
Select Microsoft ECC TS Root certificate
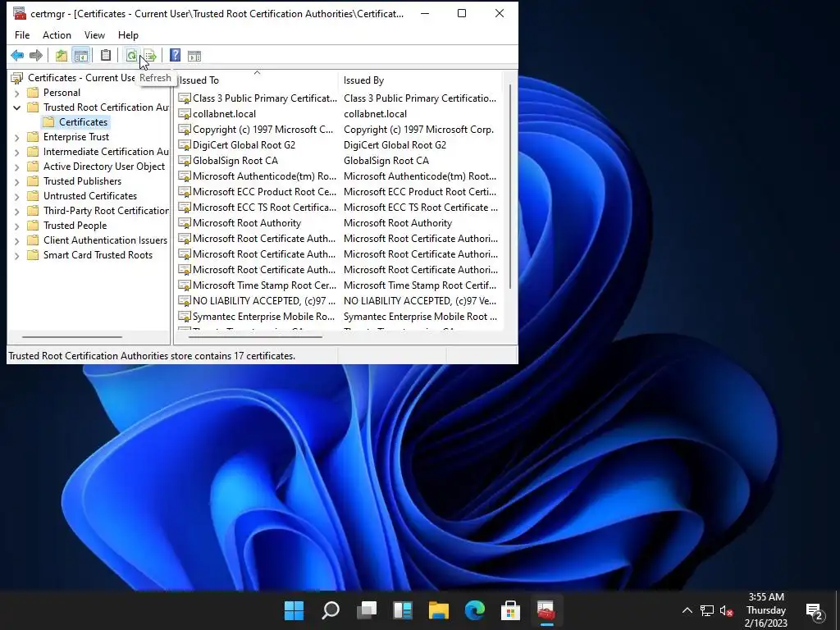pos(265,208)
